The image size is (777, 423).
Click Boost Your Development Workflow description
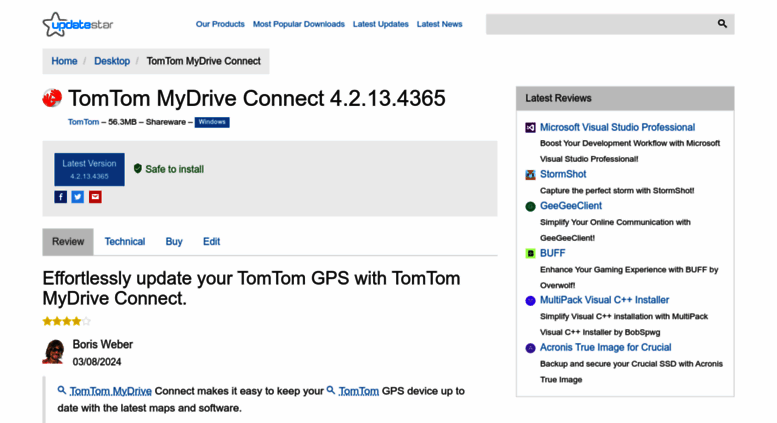(x=630, y=151)
